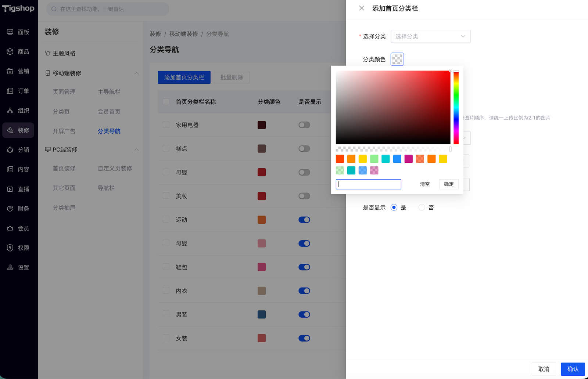Image resolution: width=588 pixels, height=379 pixels.
Task: Click the alpha transparency slider
Action: point(393,149)
